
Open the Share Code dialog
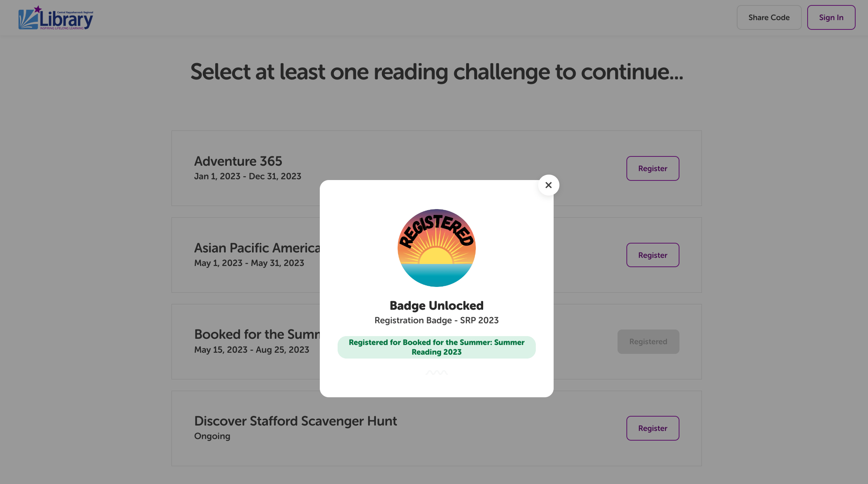769,17
